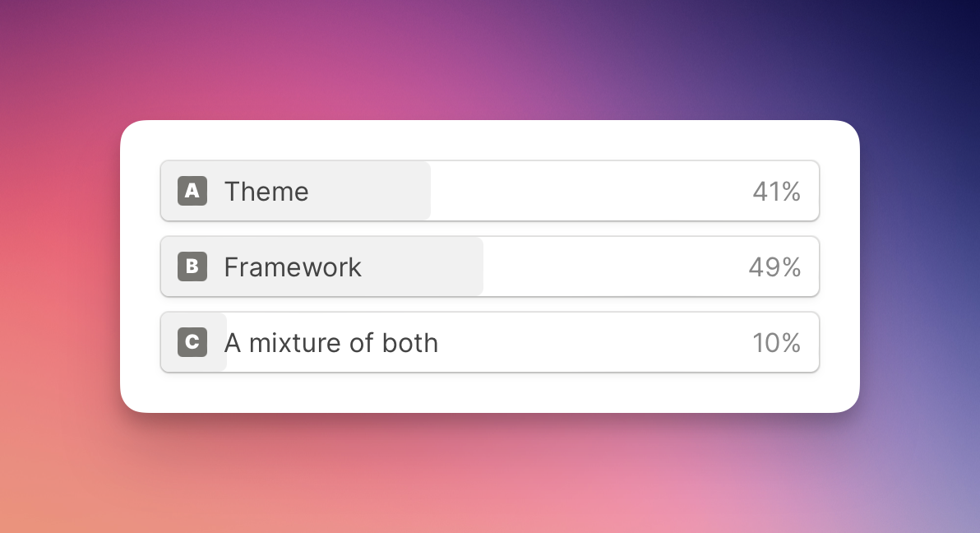The image size is (980, 533).
Task: Click the filled gray bar for Theme
Action: 296,191
